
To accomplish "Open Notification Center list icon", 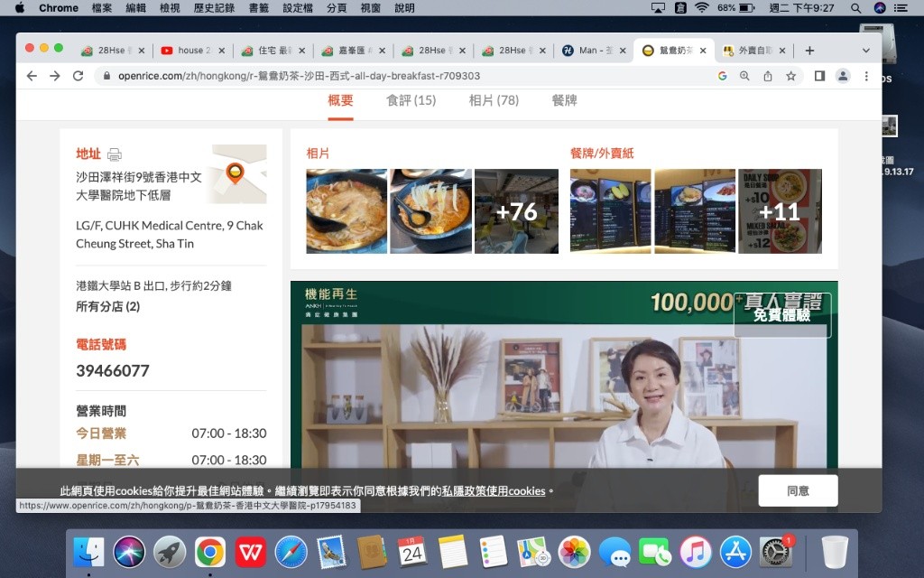I will [901, 7].
